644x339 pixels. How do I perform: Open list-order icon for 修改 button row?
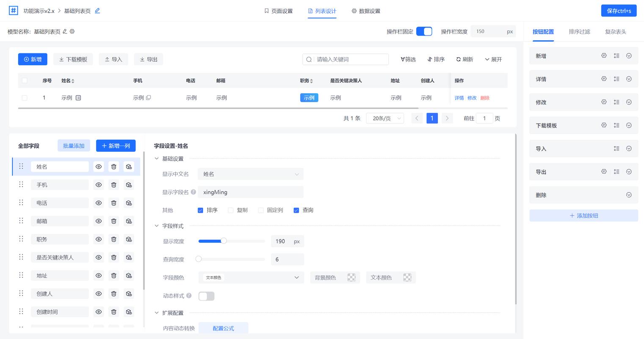tap(616, 102)
